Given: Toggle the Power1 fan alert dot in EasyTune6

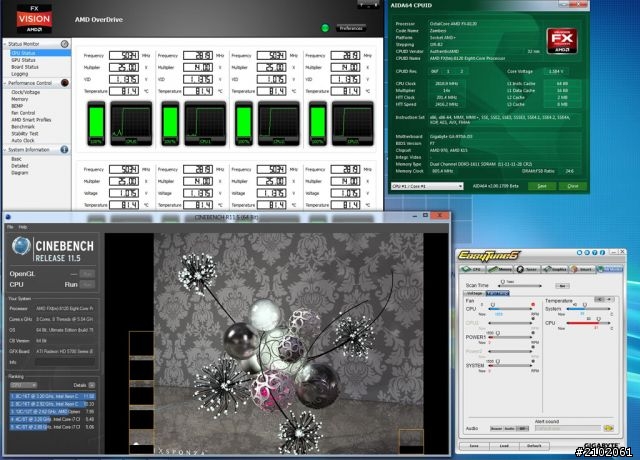Looking at the screenshot, I should tap(533, 333).
